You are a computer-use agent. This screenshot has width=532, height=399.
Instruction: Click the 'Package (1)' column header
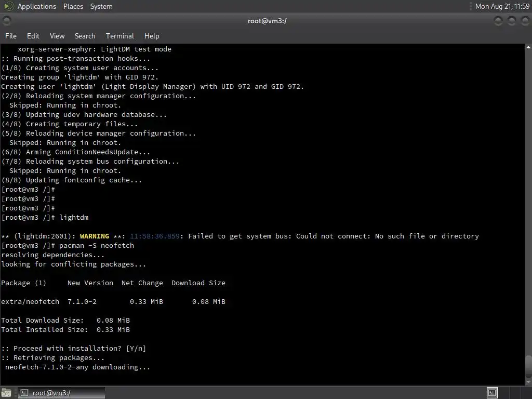pos(23,283)
